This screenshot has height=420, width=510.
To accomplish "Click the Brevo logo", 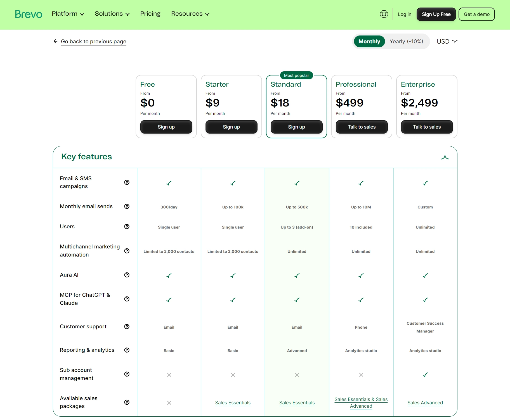I will coord(29,14).
